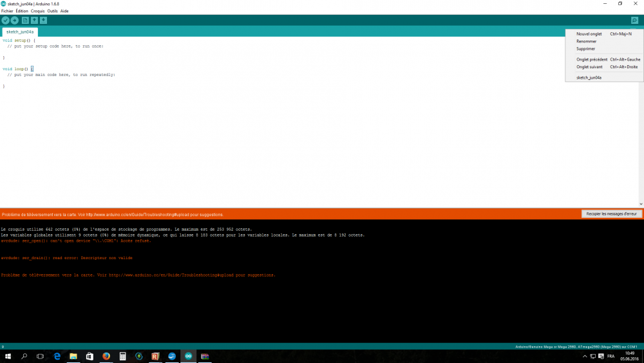Open the Windows Store taskbar icon
Viewport: 644px width, 363px height.
(x=90, y=356)
